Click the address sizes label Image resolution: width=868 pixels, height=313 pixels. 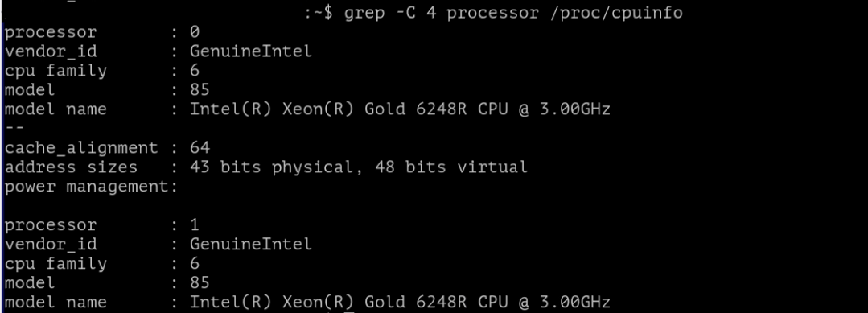tap(71, 167)
